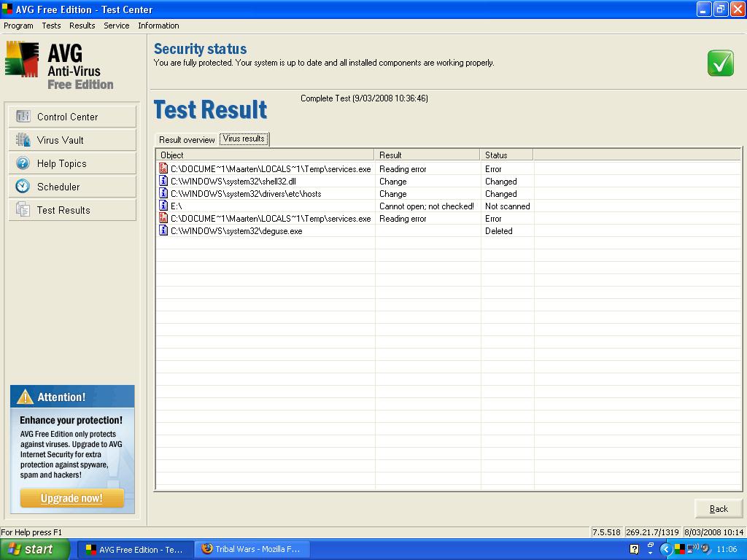
Task: Open the Information menu
Action: point(158,26)
